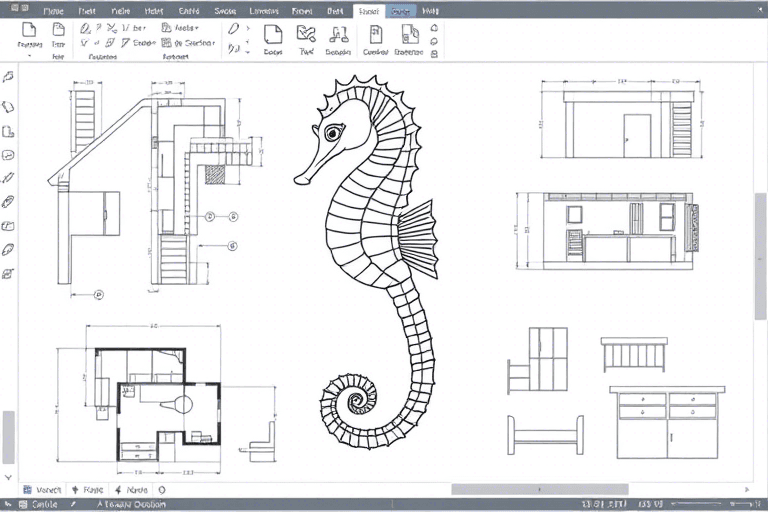768x512 pixels.
Task: Open the dropdown arrow beside the ribbon pen icon
Action: pos(246,29)
